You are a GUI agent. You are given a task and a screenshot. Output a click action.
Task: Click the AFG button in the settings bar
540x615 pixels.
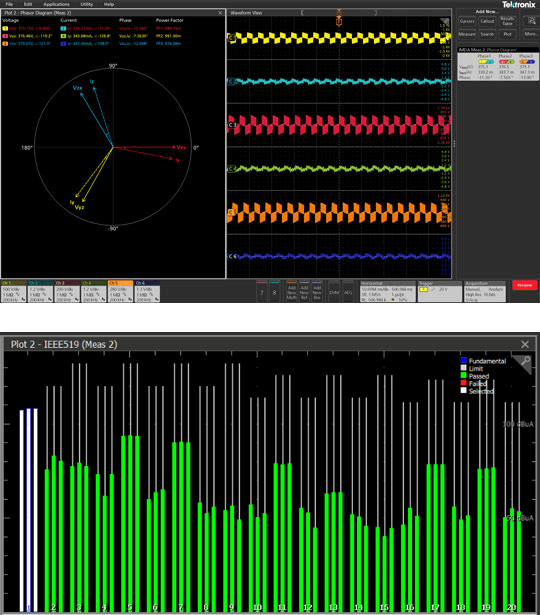(348, 292)
